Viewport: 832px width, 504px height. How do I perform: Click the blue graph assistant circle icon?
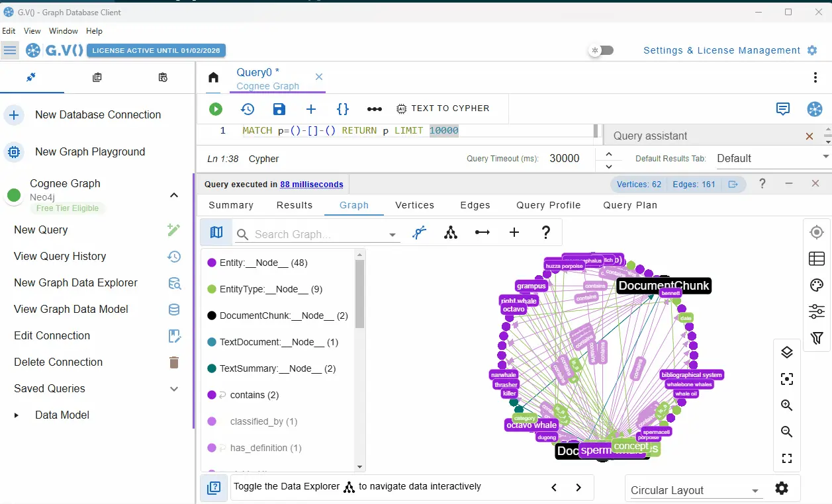815,109
